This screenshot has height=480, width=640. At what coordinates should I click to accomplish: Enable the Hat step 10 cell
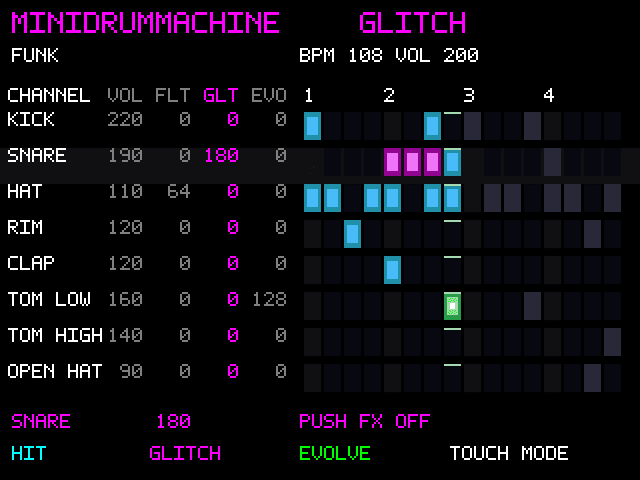coord(492,198)
